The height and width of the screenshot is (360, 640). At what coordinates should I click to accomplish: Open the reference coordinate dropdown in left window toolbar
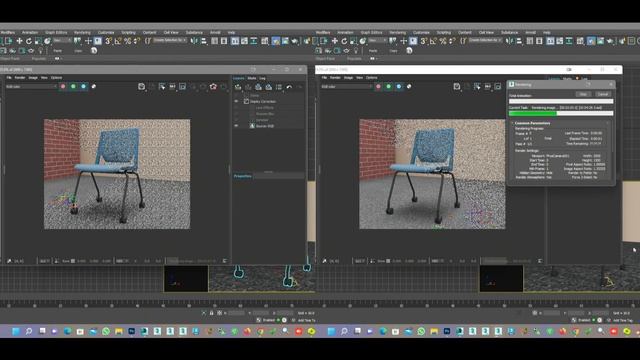click(x=62, y=41)
